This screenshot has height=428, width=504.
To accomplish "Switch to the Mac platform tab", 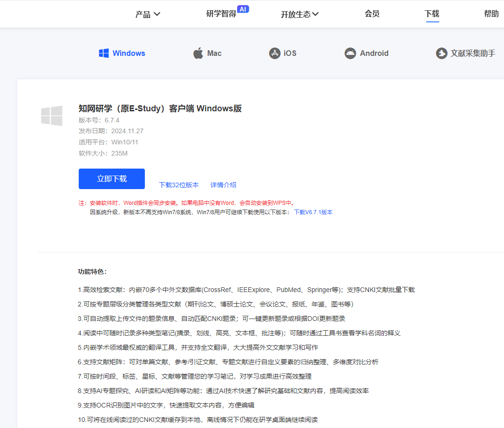I will click(207, 53).
